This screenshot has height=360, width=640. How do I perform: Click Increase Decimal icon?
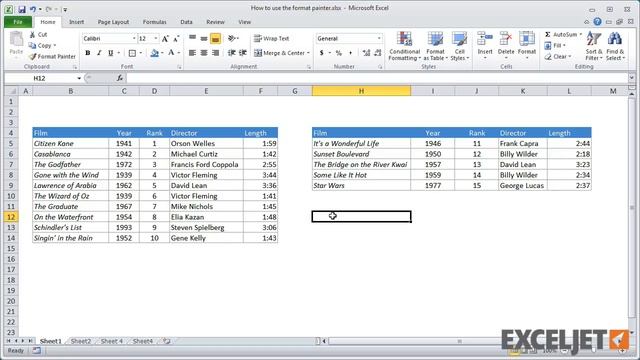point(366,53)
